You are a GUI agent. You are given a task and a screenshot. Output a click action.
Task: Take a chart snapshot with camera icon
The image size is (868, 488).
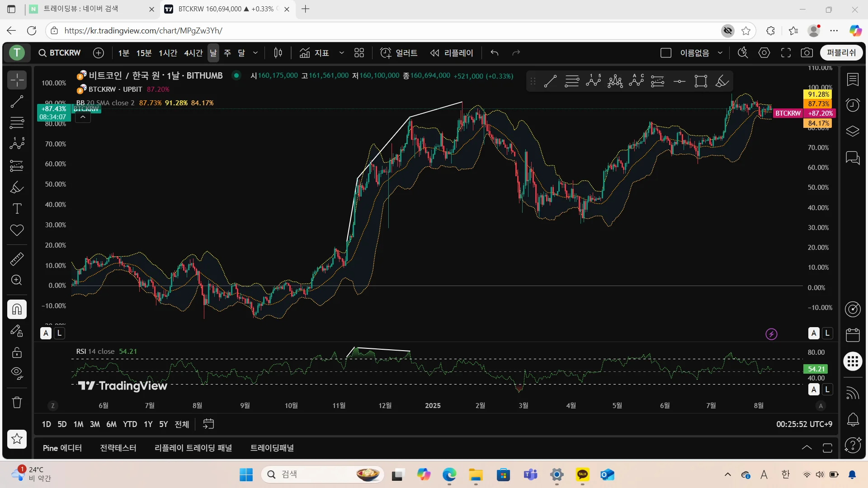807,53
